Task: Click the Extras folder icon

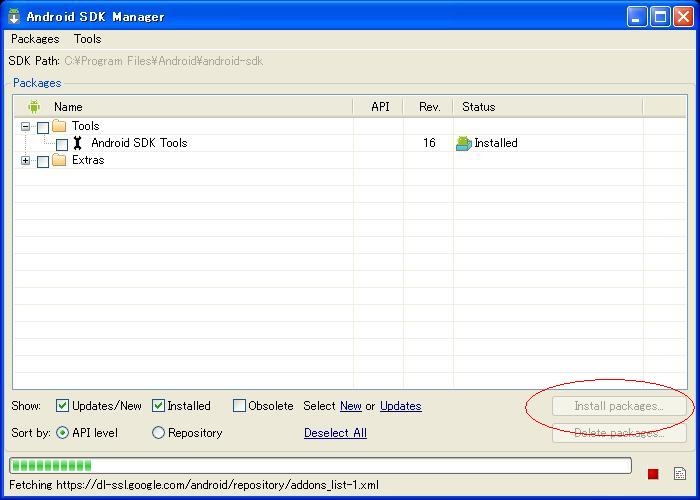Action: [59, 160]
